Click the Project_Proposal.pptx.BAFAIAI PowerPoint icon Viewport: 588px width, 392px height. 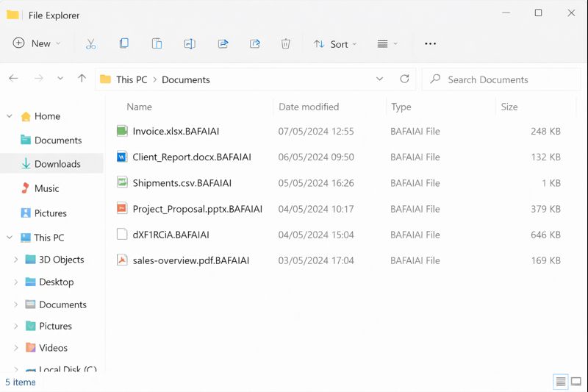[x=122, y=209]
